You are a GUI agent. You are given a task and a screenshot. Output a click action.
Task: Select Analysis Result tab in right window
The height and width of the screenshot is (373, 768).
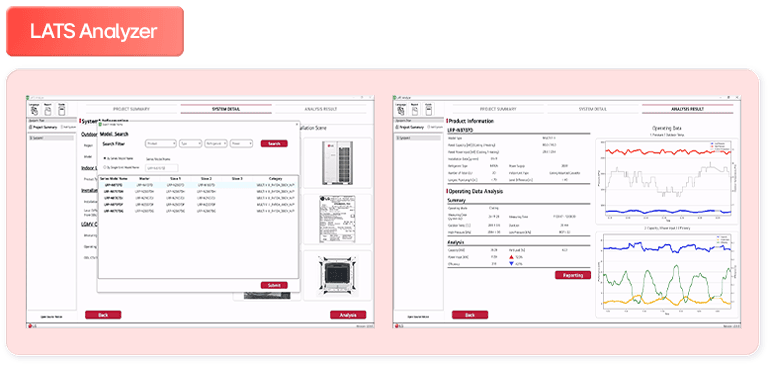(x=688, y=109)
